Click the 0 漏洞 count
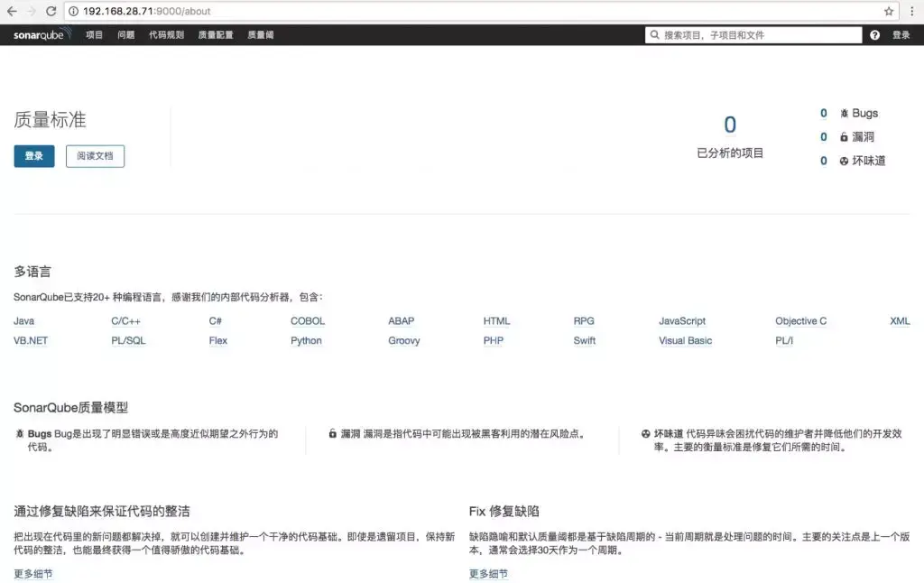Image resolution: width=924 pixels, height=583 pixels. [x=823, y=137]
